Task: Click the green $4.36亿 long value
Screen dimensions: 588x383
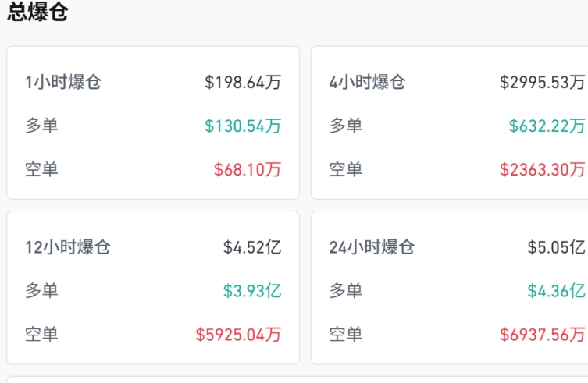Action: pyautogui.click(x=556, y=291)
